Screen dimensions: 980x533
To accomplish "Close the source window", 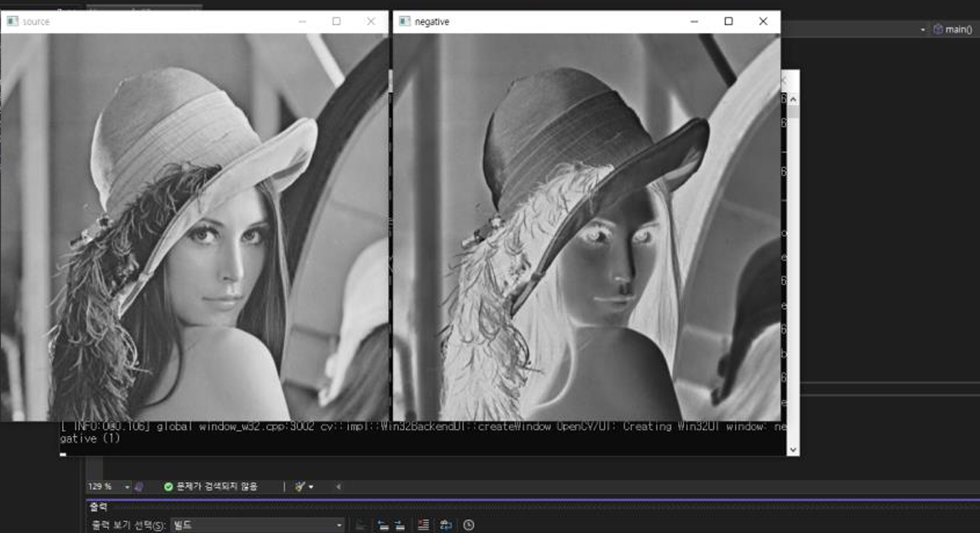I will (371, 21).
